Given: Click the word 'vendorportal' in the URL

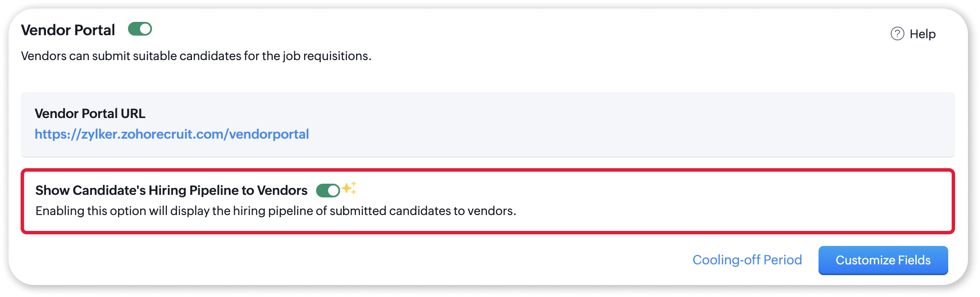Looking at the screenshot, I should click(269, 134).
